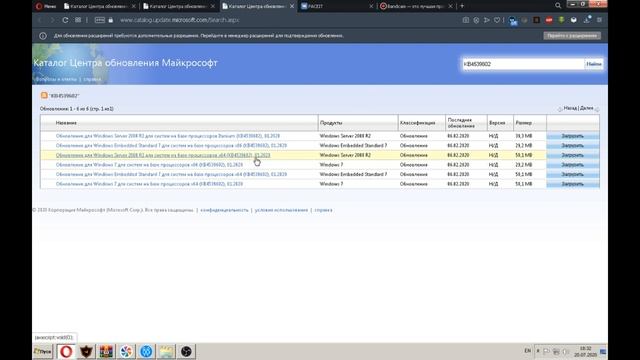
Task: Close the Bandicam tab
Action: (x=450, y=6)
